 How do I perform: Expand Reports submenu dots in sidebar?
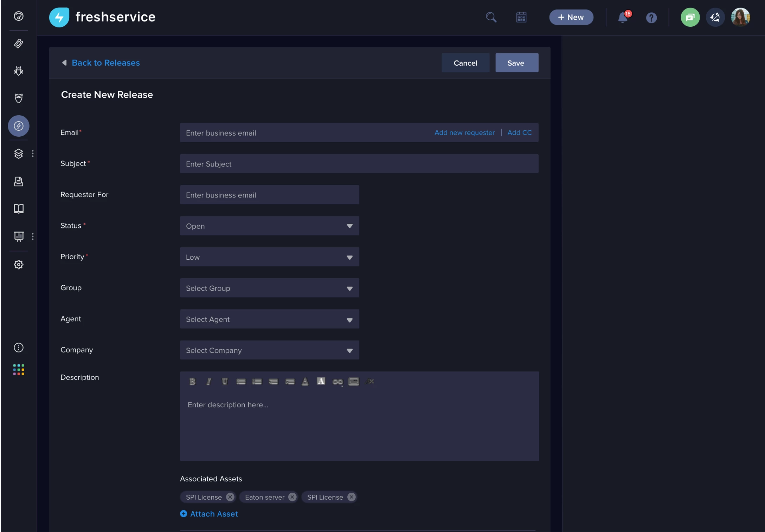point(33,236)
